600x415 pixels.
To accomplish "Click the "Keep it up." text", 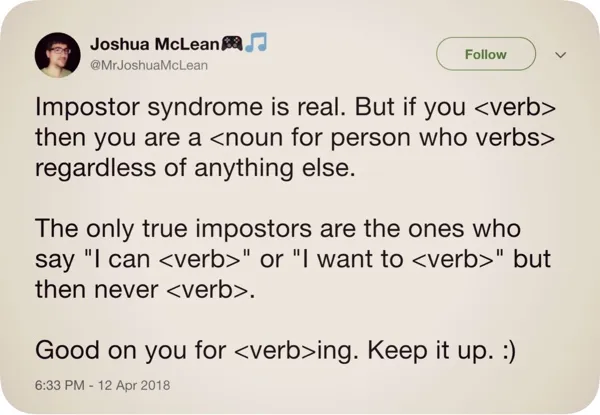I will tap(434, 351).
